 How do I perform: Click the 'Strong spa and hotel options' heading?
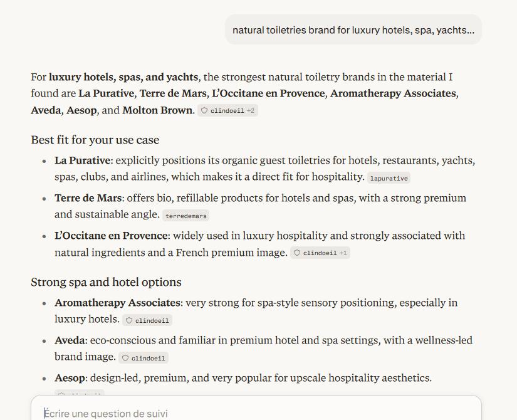pos(106,282)
